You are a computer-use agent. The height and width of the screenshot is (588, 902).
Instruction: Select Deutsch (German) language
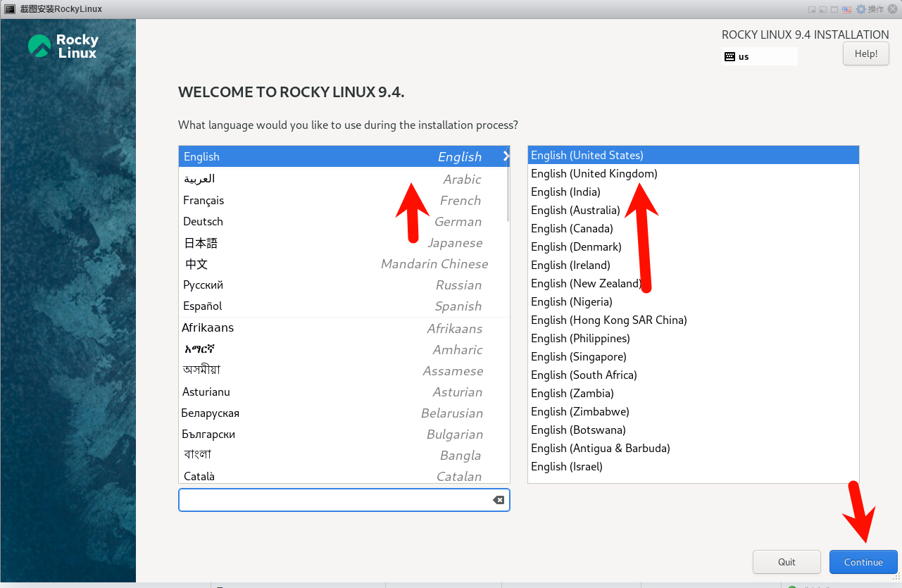click(343, 221)
